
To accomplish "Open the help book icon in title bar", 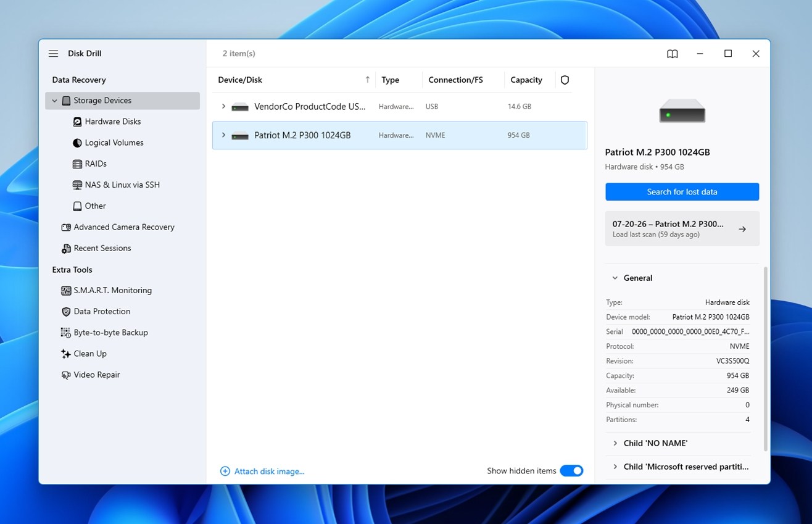I will click(x=673, y=54).
